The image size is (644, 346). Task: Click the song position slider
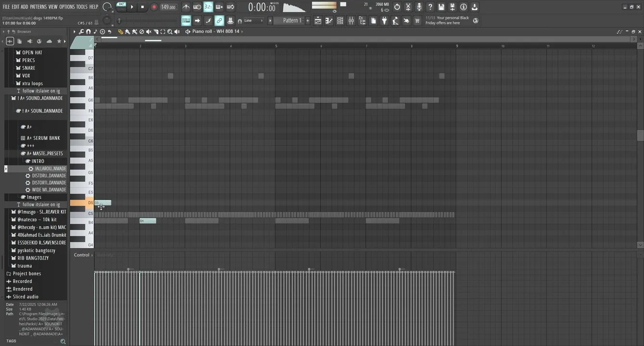[148, 21]
